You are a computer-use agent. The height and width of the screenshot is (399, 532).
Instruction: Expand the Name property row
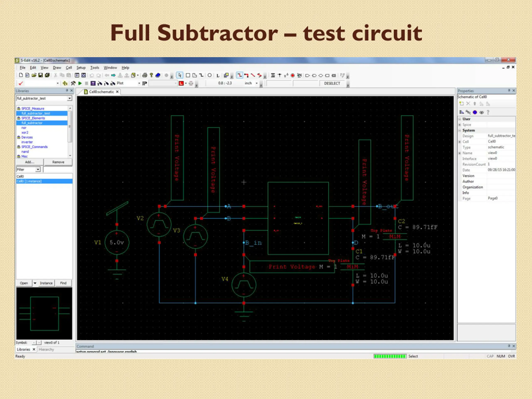click(x=460, y=153)
